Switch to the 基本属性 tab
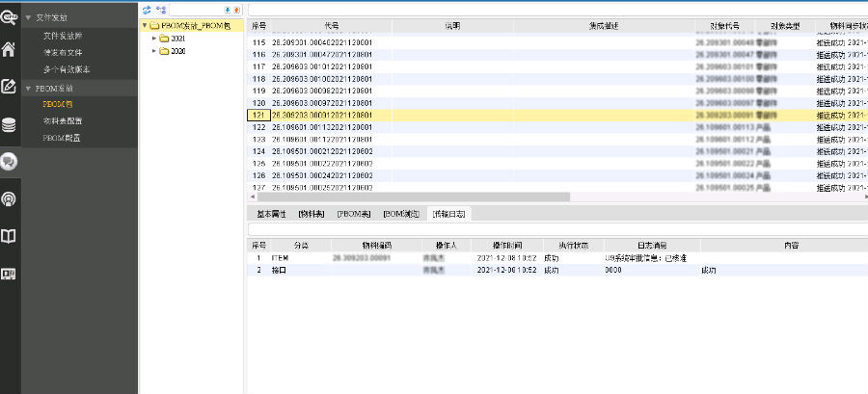Viewport: 868px width, 394px height. 271,213
